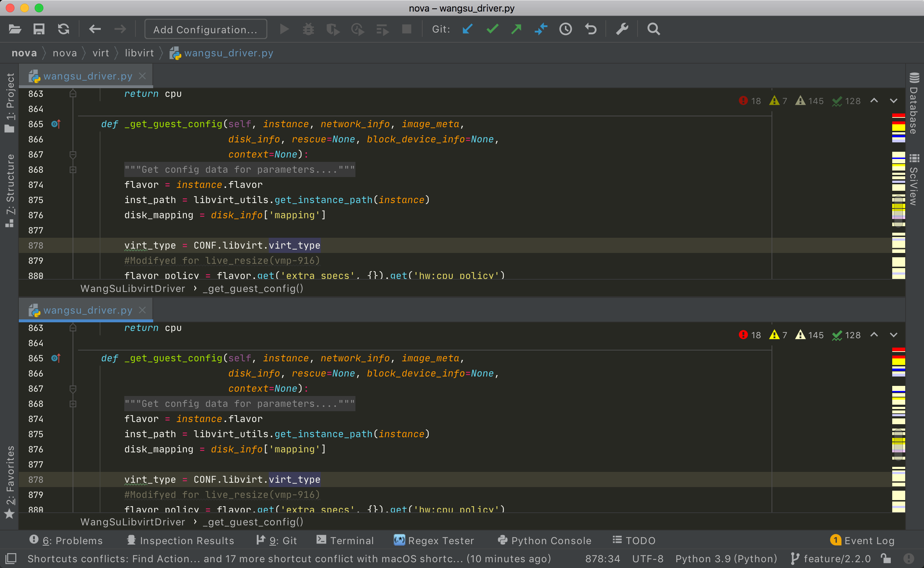
Task: Toggle tool window bars icon at bottom-left
Action: point(10,558)
